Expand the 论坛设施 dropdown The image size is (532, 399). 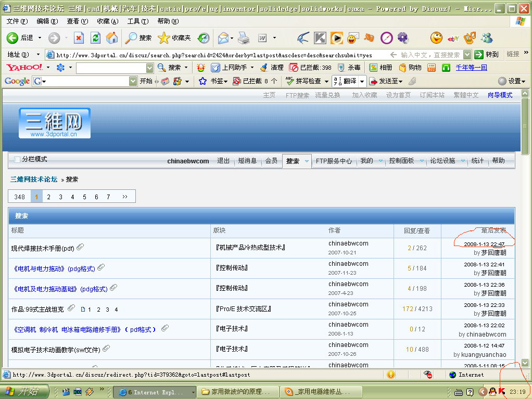tap(463, 161)
